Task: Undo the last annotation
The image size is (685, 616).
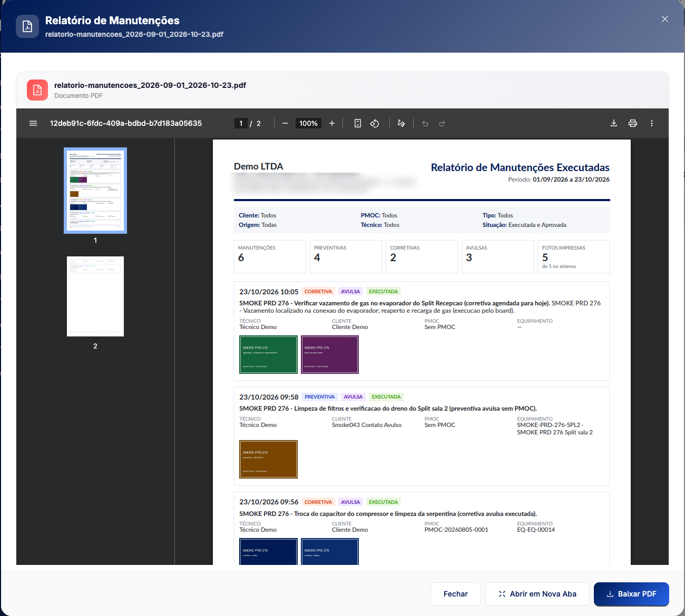Action: (425, 123)
